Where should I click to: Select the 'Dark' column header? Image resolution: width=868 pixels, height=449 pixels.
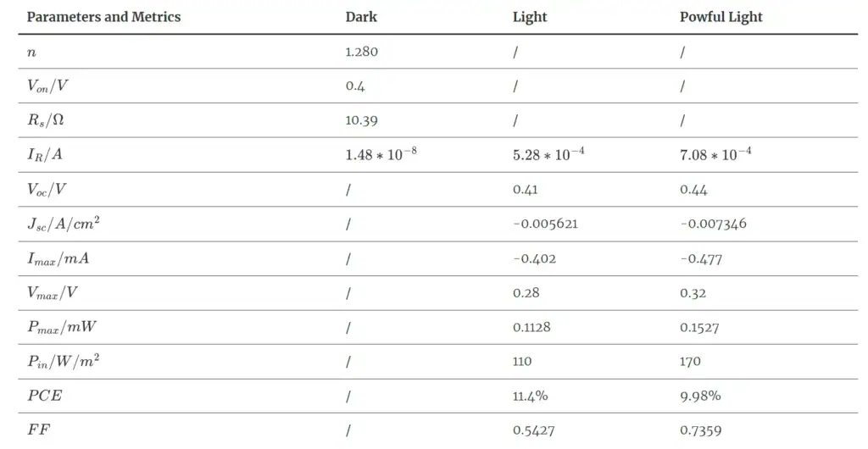[361, 17]
